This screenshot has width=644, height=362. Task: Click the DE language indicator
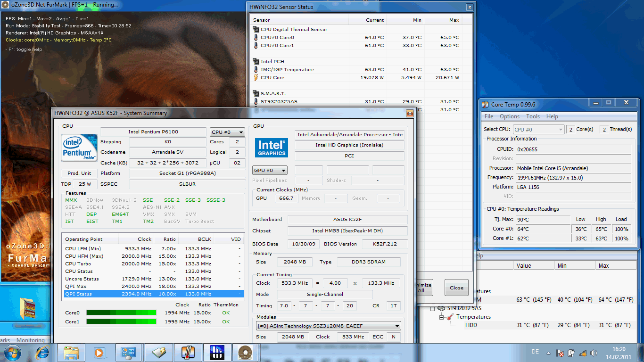click(x=535, y=352)
